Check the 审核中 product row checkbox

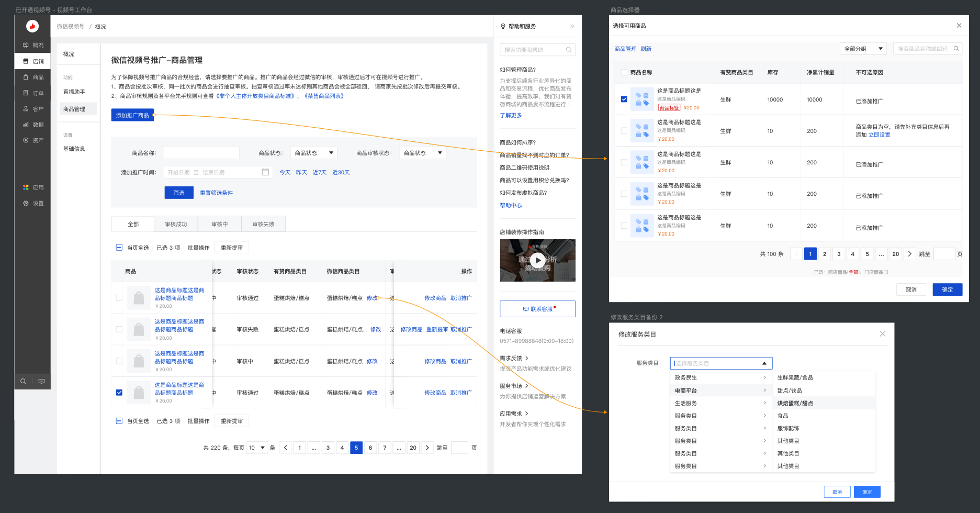pos(119,361)
